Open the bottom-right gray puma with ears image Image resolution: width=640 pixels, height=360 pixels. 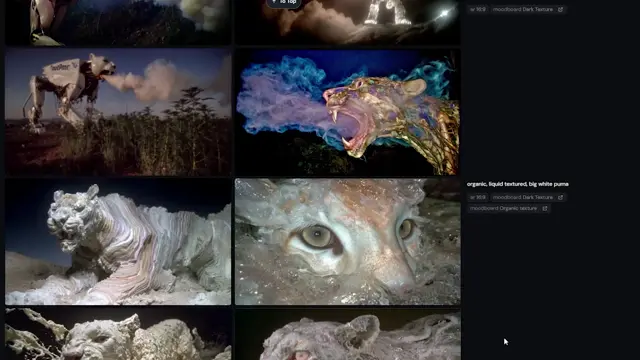[x=348, y=334]
